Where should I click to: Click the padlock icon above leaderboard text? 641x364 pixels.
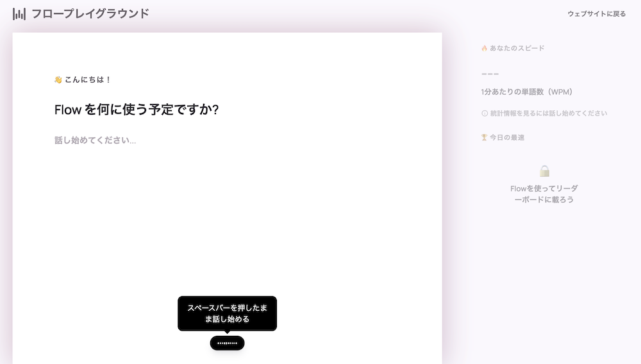pos(544,170)
